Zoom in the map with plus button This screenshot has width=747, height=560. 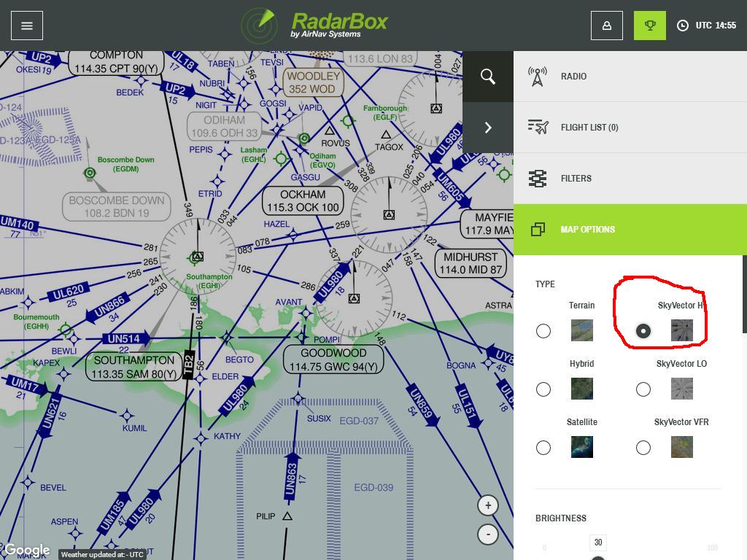point(488,505)
